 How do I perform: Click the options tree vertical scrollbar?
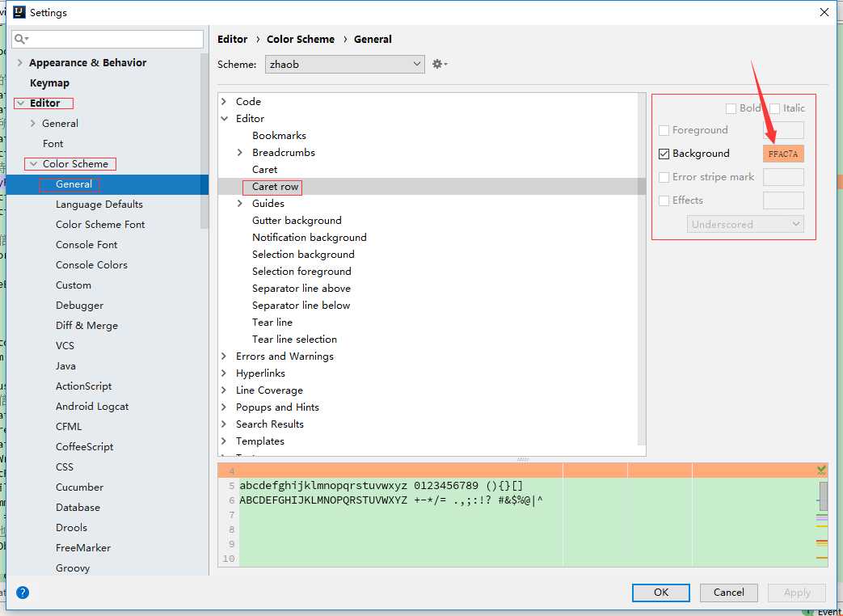[642, 268]
